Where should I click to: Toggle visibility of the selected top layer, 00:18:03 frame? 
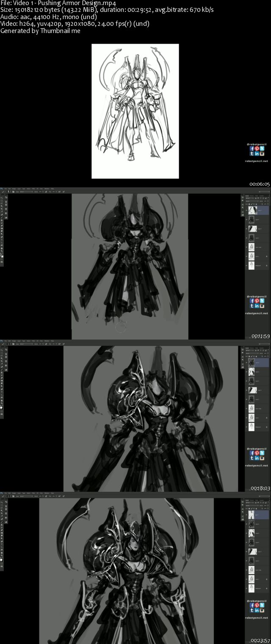(x=247, y=362)
